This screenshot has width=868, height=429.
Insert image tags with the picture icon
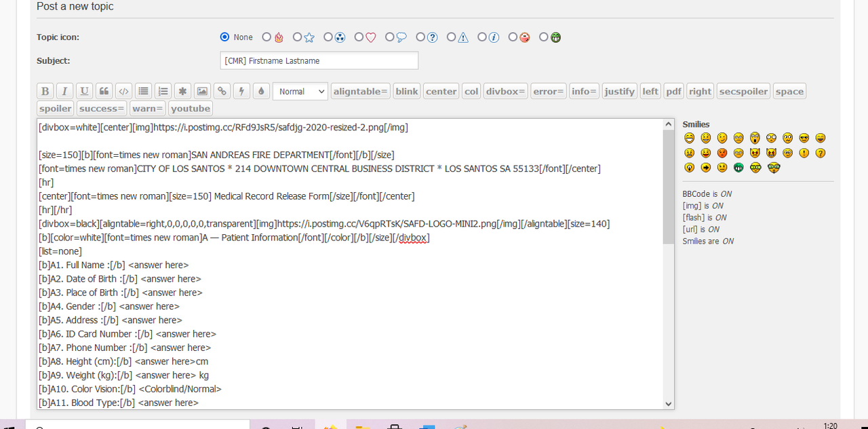pyautogui.click(x=202, y=92)
